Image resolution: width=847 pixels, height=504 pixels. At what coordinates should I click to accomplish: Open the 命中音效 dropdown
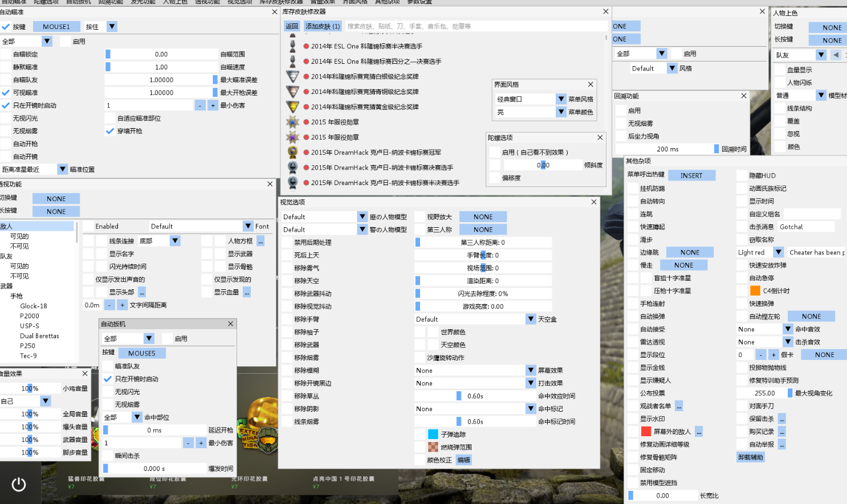pyautogui.click(x=788, y=329)
